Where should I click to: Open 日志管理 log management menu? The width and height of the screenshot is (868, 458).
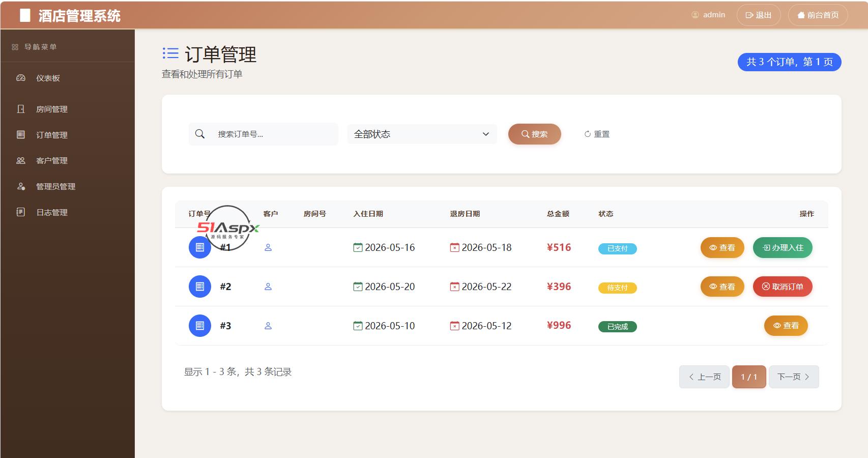pyautogui.click(x=68, y=212)
